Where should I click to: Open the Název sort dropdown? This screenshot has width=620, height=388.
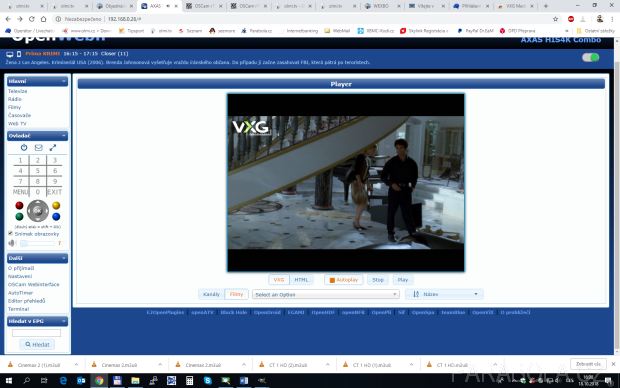pos(444,294)
